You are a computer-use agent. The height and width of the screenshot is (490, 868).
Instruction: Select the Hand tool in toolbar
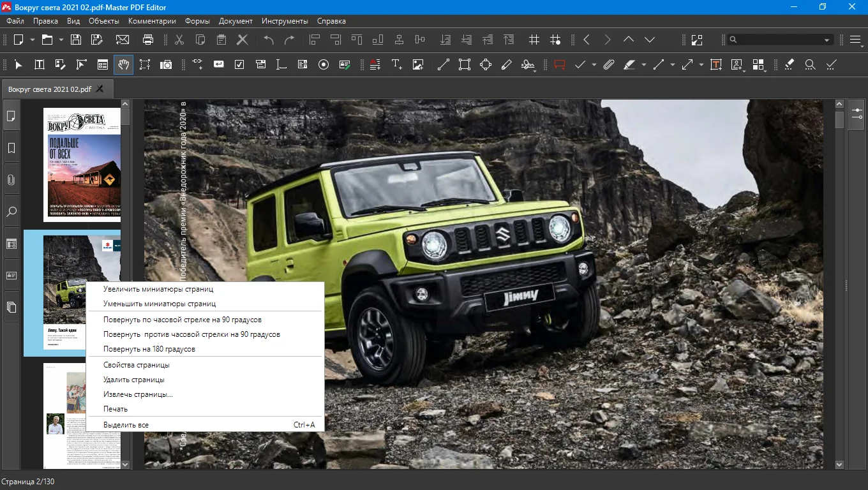[x=123, y=64]
